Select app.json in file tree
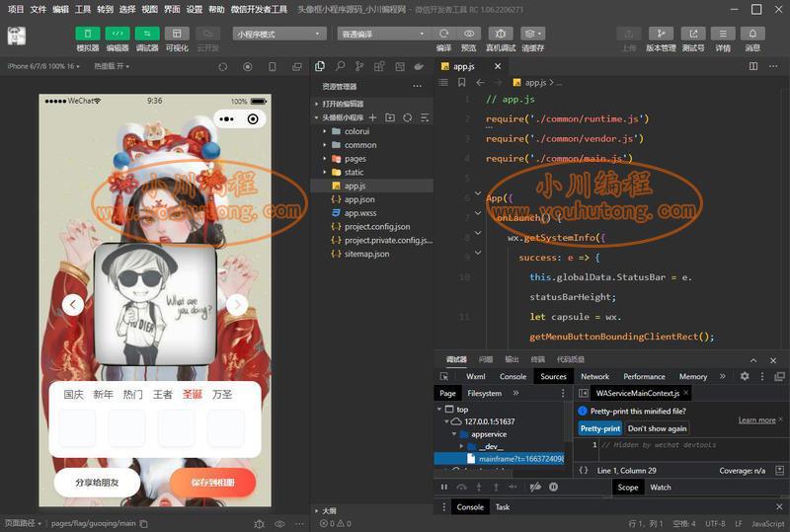 372,199
